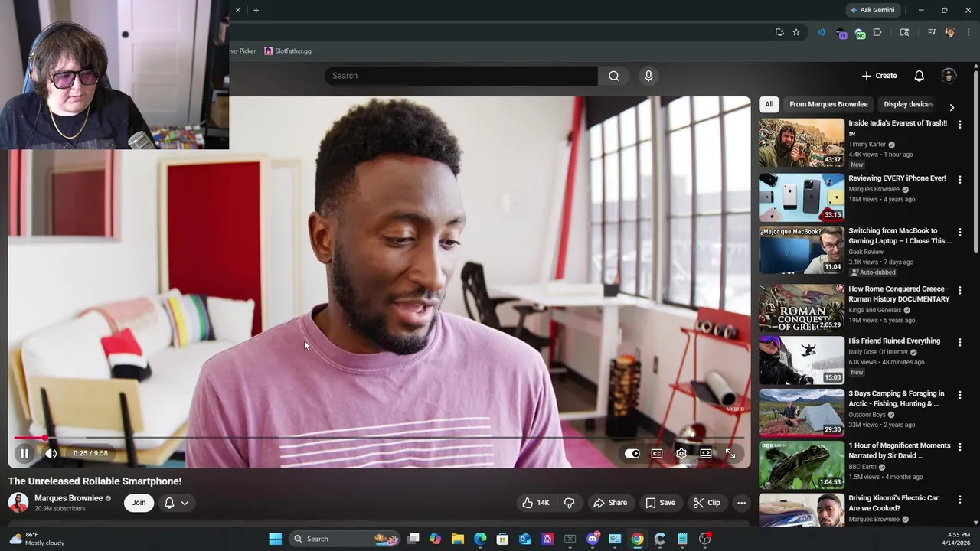Screen dimensions: 980x551
Task: Open Microsoft Edge from taskbar
Action: tap(480, 539)
